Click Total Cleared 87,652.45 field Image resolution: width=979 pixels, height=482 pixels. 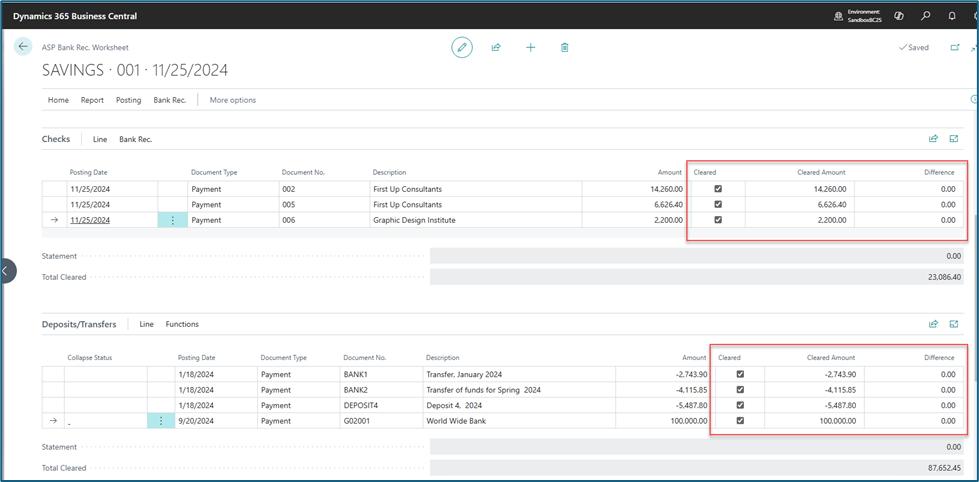point(697,468)
